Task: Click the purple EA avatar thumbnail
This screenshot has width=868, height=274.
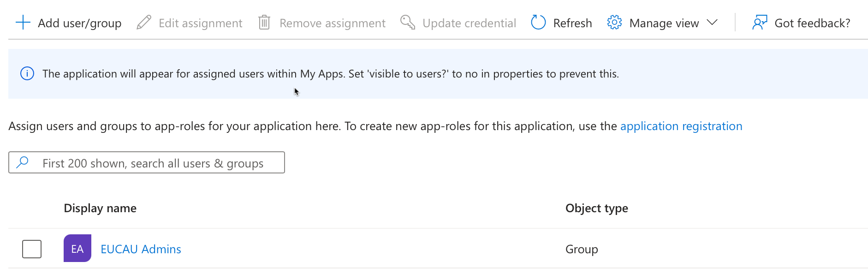Action: click(77, 249)
